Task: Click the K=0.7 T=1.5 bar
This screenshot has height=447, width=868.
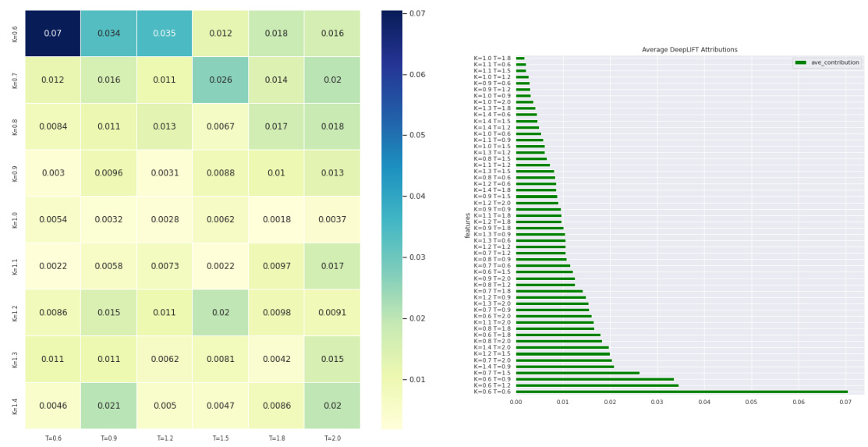Action: pos(577,373)
